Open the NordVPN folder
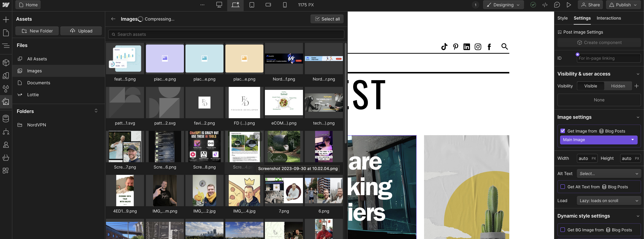Viewport: 644px width, 239px height. 59,125
